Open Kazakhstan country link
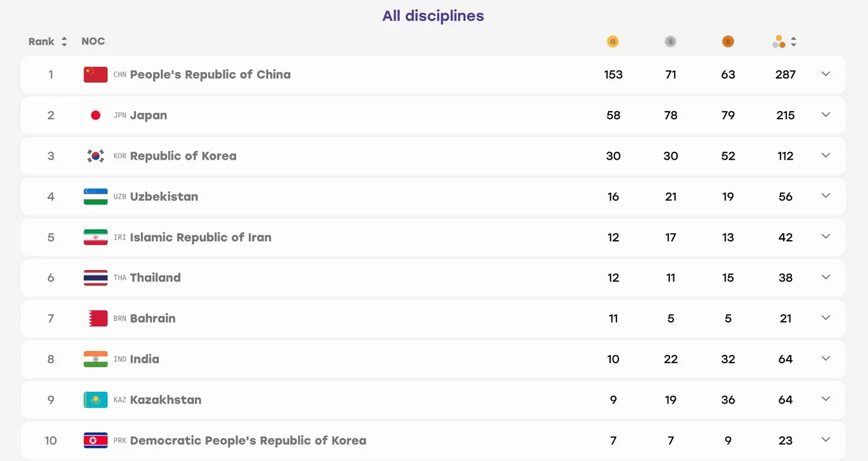 (166, 400)
